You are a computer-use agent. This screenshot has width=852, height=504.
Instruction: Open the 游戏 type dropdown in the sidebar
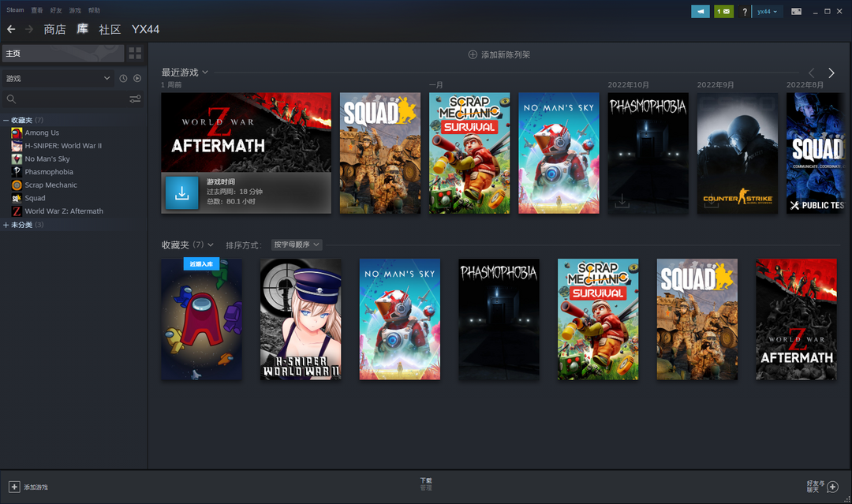pyautogui.click(x=58, y=79)
